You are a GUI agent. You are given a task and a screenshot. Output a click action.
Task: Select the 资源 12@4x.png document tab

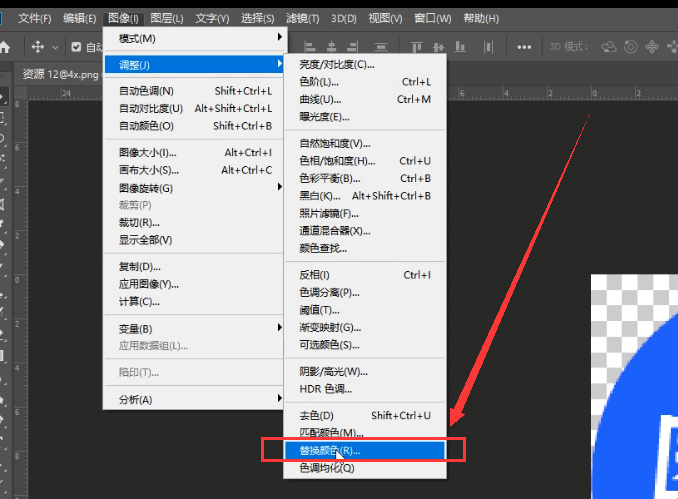60,74
